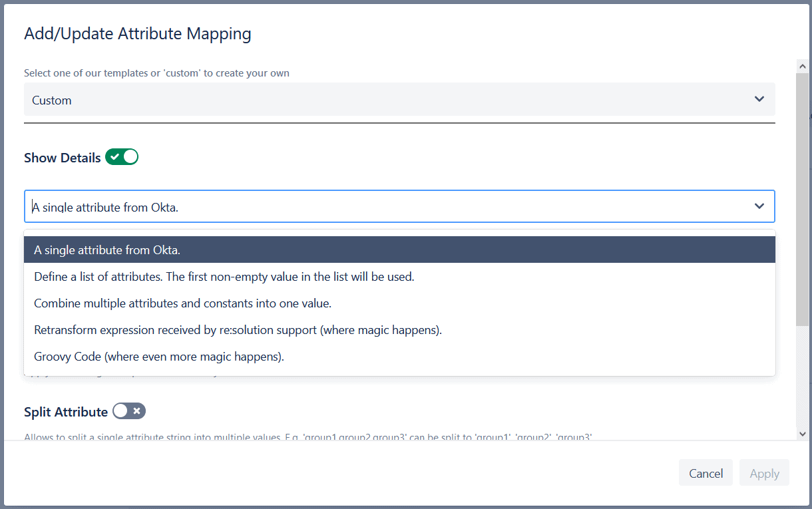Click the scrollbar up arrow
Image resolution: width=812 pixels, height=509 pixels.
tap(803, 66)
